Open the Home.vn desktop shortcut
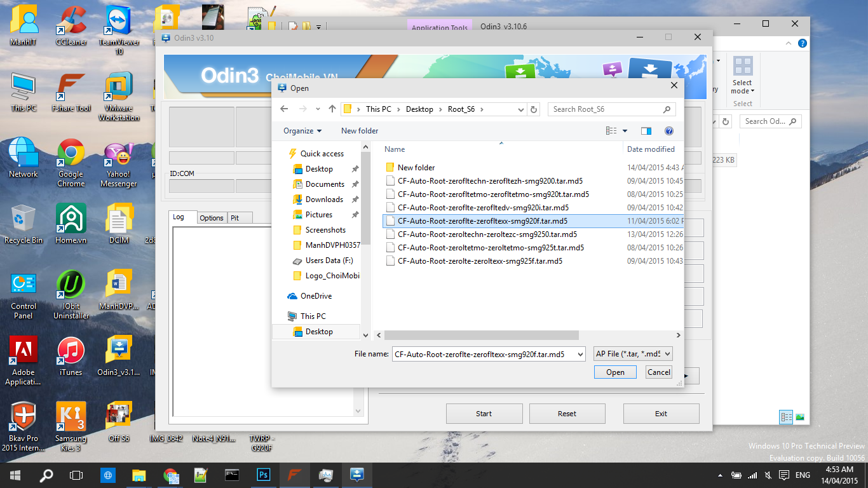The height and width of the screenshot is (488, 868). click(71, 224)
